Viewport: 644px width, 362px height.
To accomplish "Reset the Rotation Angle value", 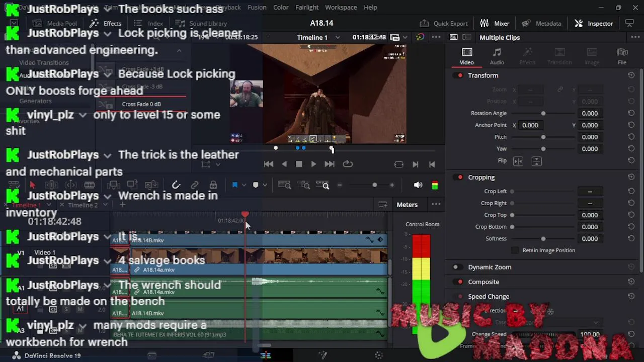I will (x=631, y=113).
